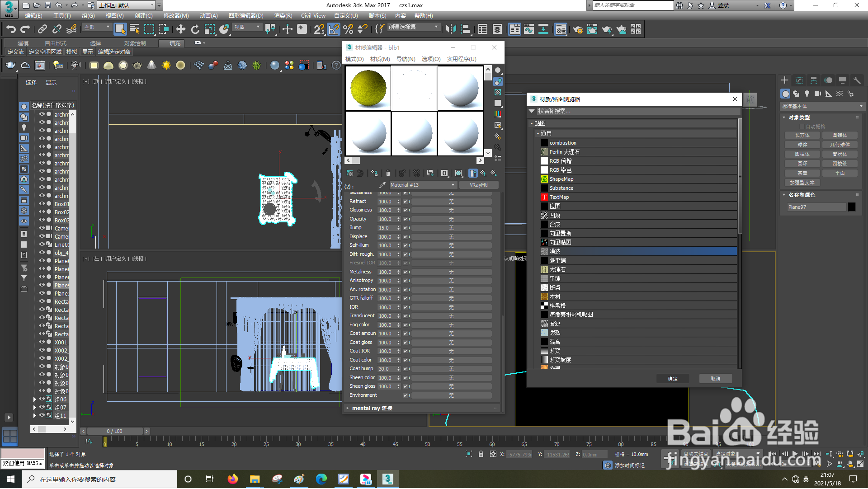Select the yellow material sample sphere
868x489 pixels.
pyautogui.click(x=368, y=89)
